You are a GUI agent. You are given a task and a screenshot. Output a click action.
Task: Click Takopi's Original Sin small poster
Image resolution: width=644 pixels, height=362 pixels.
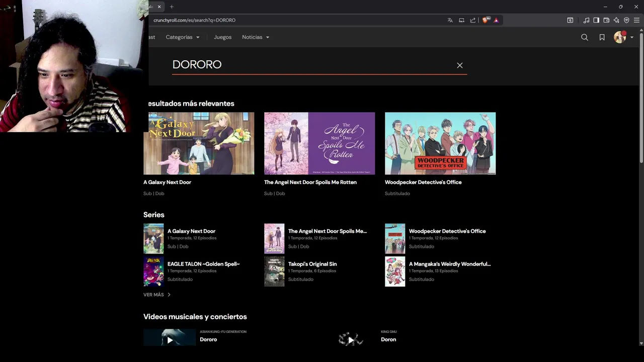(x=274, y=271)
